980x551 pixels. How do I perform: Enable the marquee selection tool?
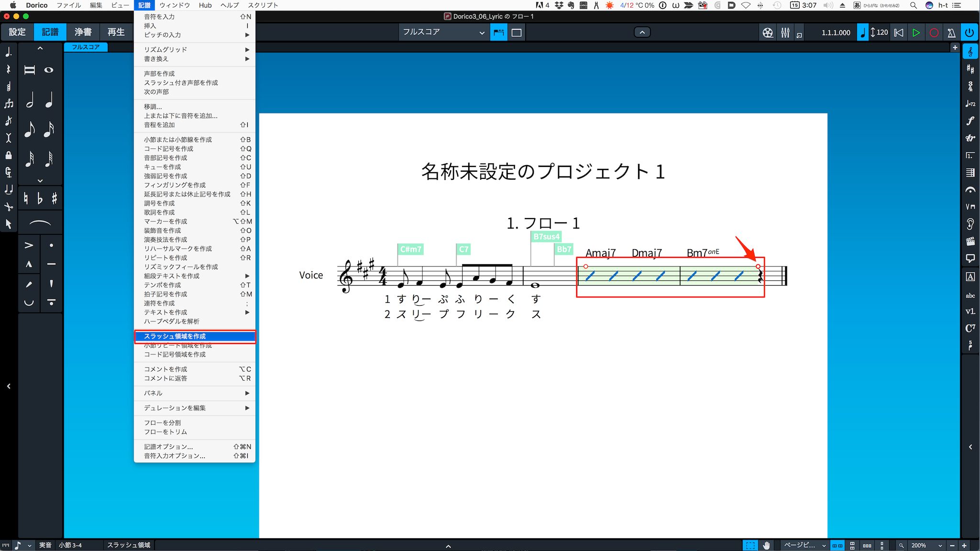750,545
